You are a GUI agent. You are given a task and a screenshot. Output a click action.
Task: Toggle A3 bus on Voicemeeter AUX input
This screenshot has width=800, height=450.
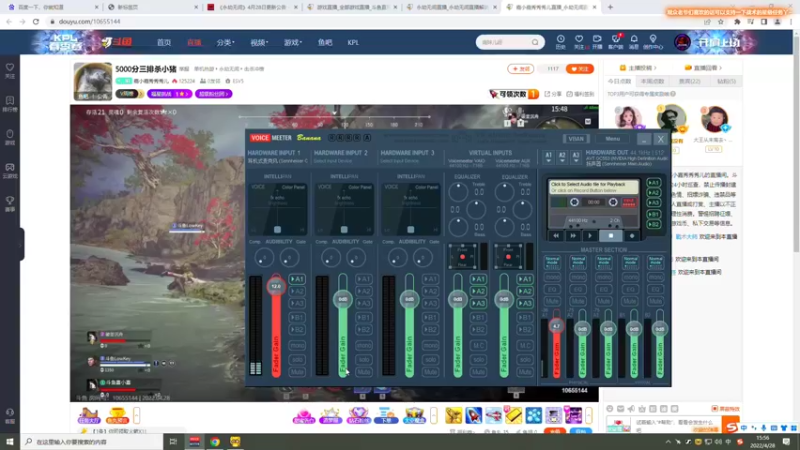(524, 303)
